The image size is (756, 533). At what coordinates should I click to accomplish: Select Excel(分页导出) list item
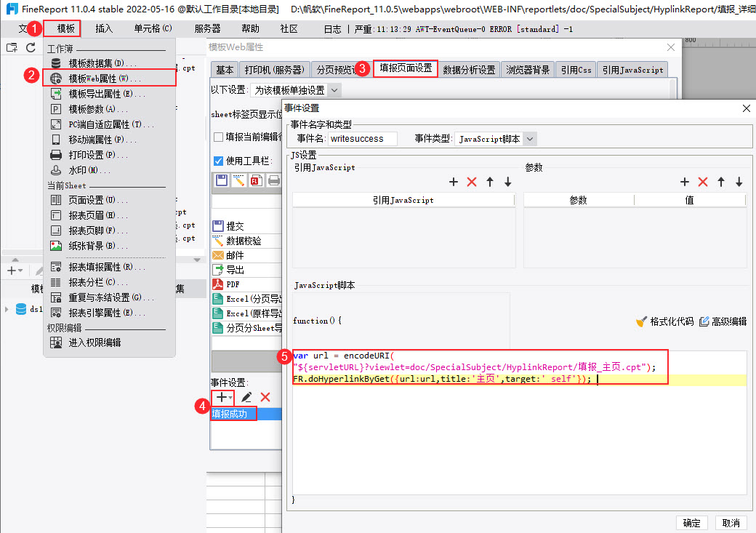click(246, 299)
